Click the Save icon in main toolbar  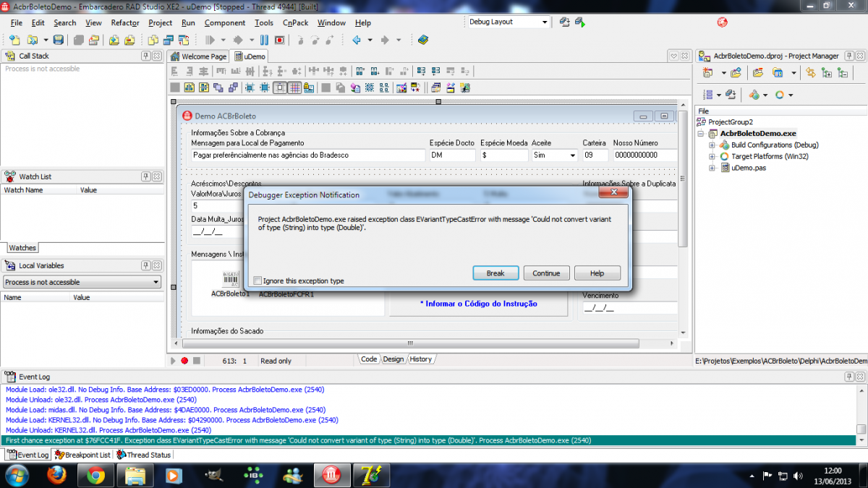click(59, 40)
